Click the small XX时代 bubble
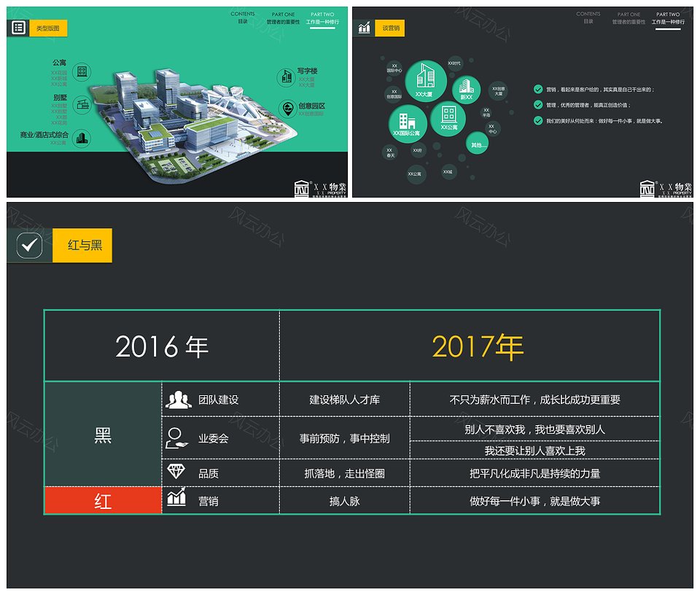Viewport: 700px width, 595px height. pos(454,63)
